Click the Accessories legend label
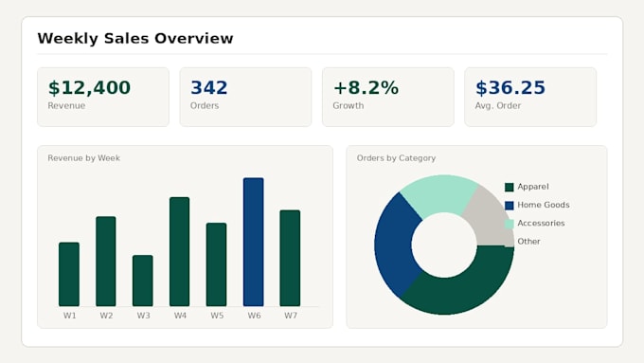The width and height of the screenshot is (644, 363). pos(541,224)
